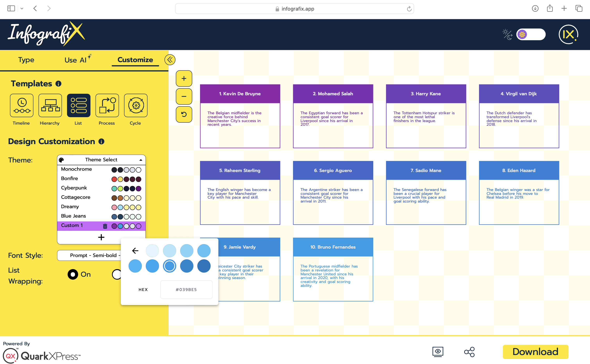Viewport: 590px width, 364px height.
Task: Delete Custom 1 theme with trash icon
Action: pyautogui.click(x=105, y=226)
